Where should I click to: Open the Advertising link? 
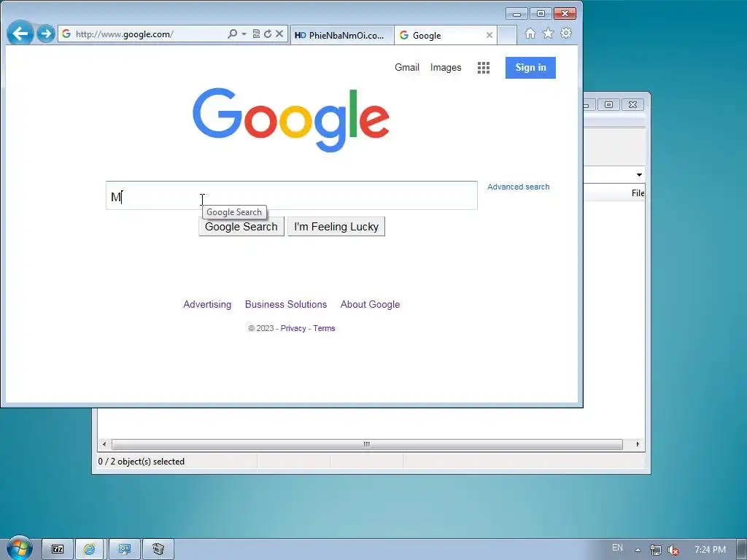207,304
